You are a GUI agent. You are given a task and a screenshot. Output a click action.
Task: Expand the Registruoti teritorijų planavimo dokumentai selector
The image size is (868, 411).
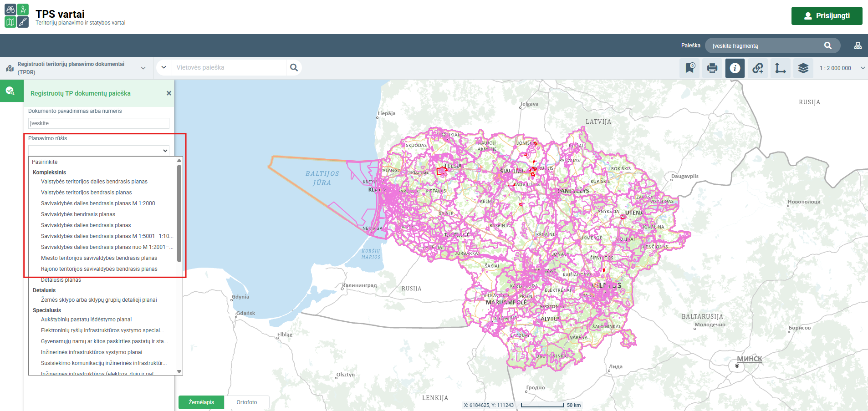tap(143, 68)
